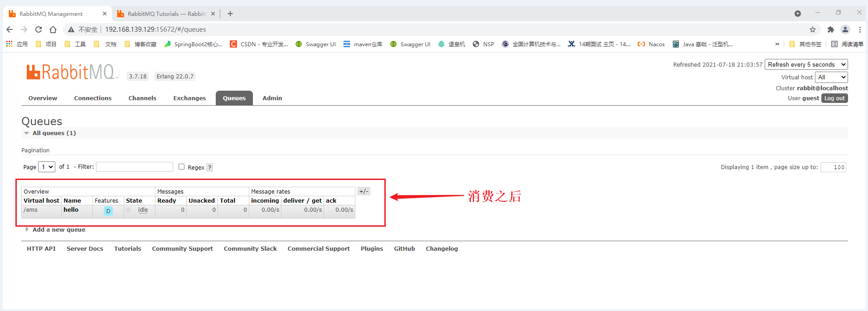Open the GitHub footer link

click(x=405, y=248)
